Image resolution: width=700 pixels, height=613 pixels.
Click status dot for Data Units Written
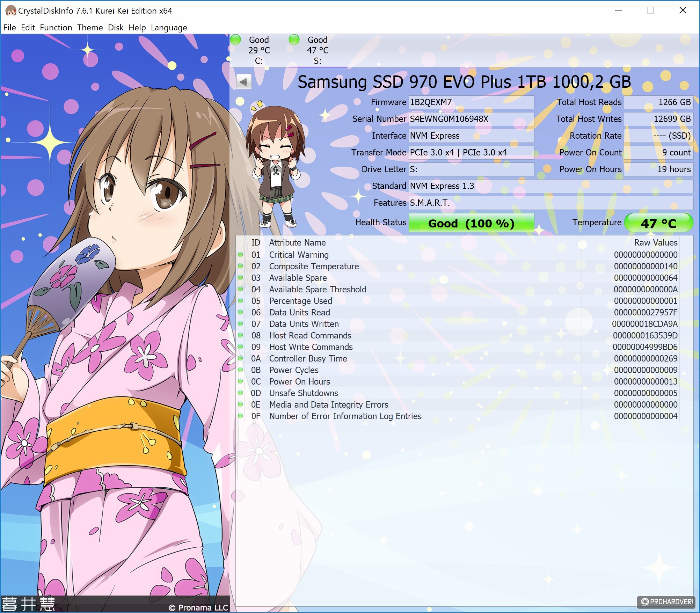coord(240,324)
